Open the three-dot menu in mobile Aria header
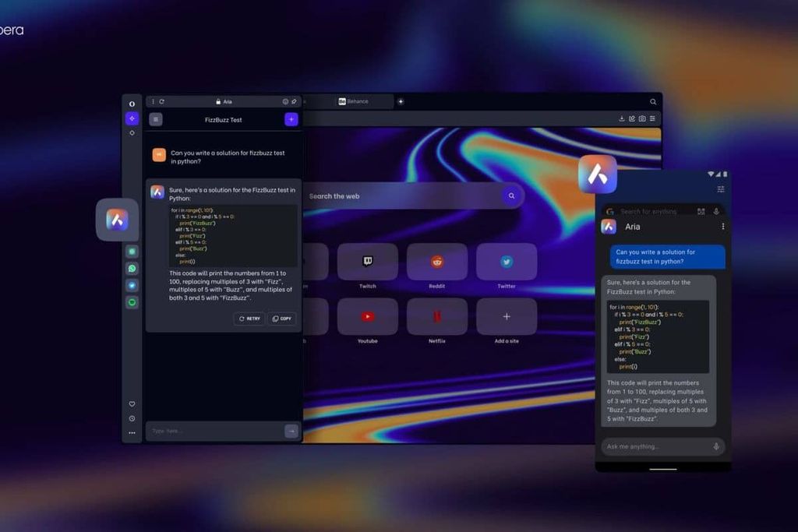798x532 pixels. (x=722, y=227)
